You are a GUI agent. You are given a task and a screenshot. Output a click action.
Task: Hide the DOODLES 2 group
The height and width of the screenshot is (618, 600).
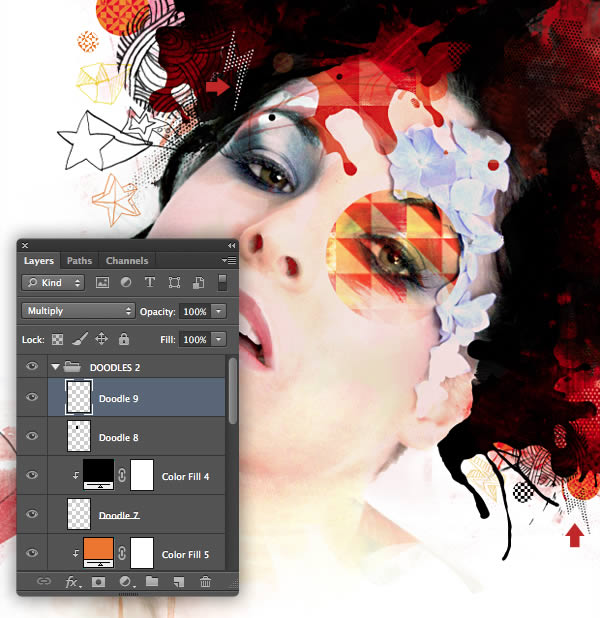click(x=32, y=366)
